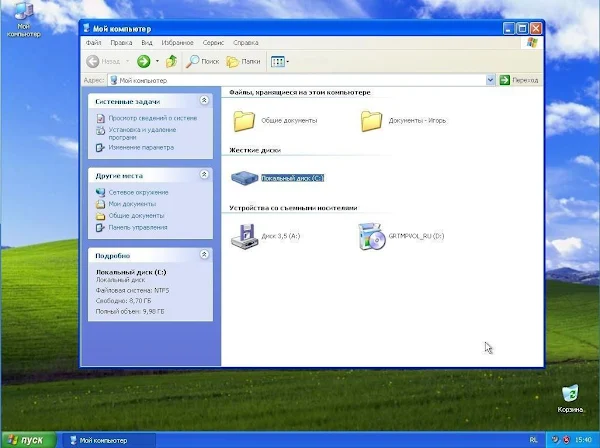Click the window title bar computer icon
This screenshot has width=600, height=448.
click(86, 28)
